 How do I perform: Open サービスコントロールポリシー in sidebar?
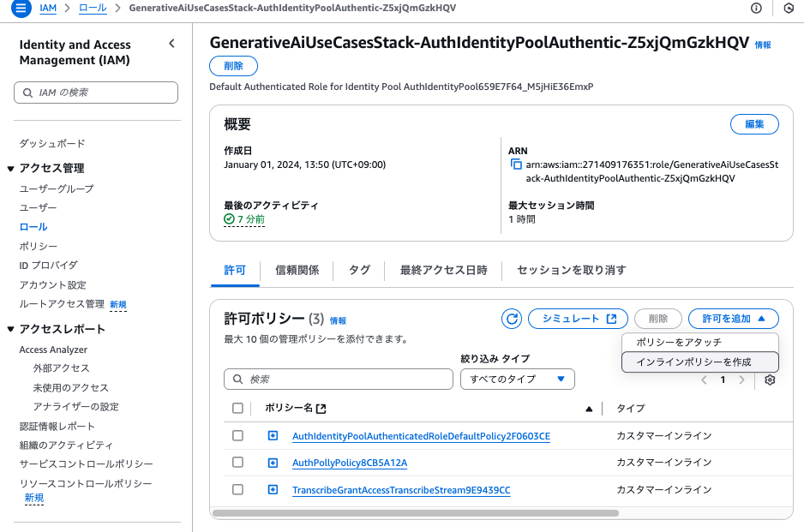[x=86, y=463]
